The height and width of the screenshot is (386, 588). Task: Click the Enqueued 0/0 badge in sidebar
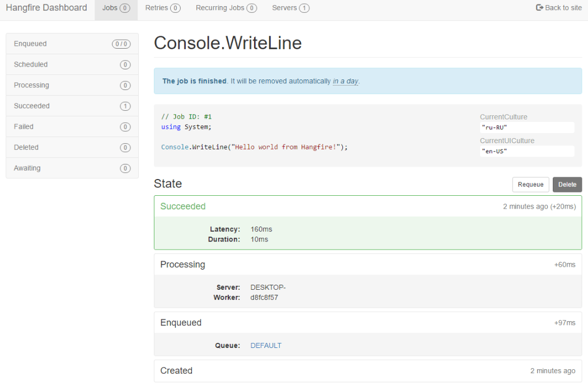[121, 44]
